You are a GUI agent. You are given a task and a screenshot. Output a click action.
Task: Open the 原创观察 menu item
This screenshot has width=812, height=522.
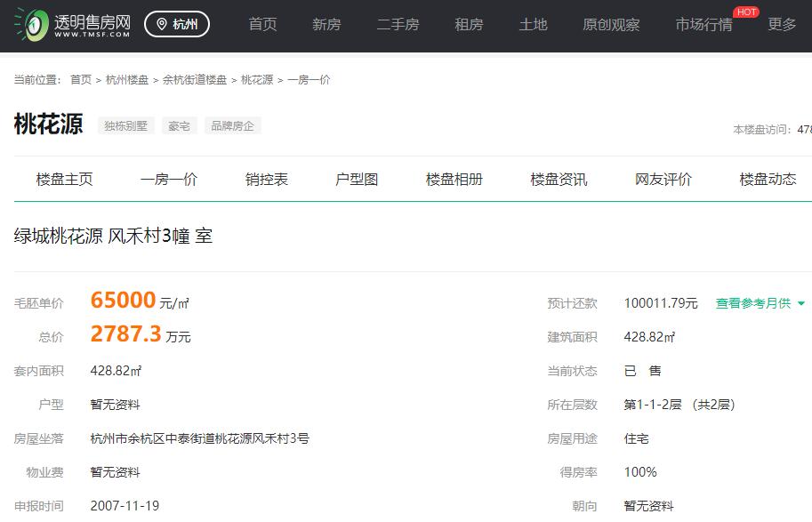pyautogui.click(x=610, y=25)
